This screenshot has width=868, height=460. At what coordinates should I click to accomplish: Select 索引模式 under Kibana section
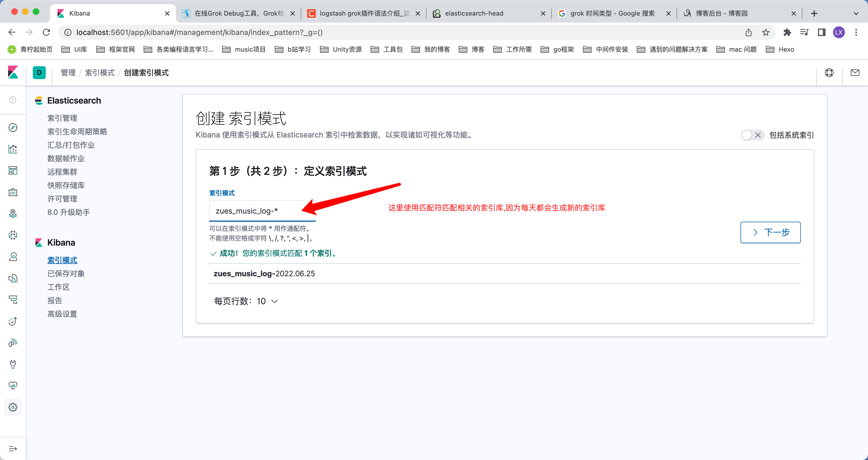(x=62, y=260)
